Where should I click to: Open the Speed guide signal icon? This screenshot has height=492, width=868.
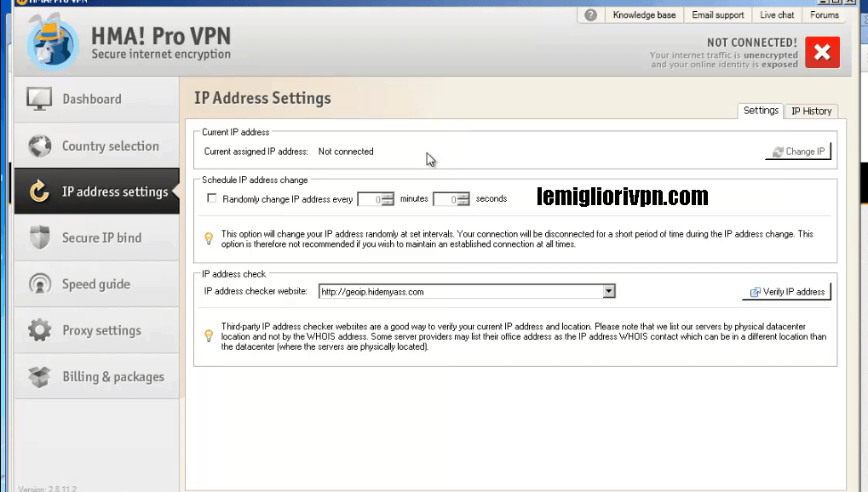(39, 284)
